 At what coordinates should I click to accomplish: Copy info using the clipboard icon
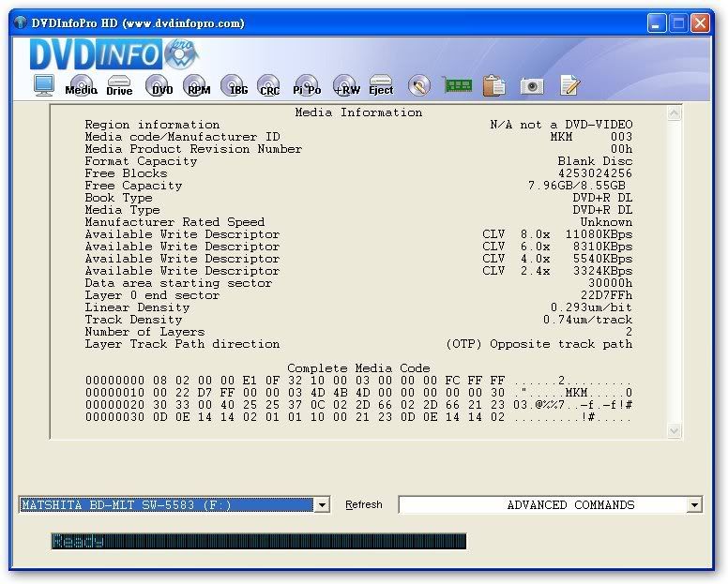(494, 86)
